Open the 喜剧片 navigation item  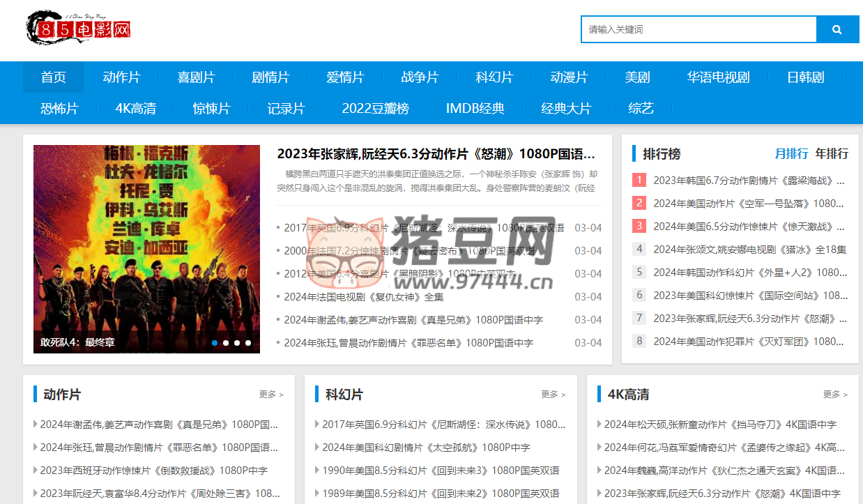click(x=196, y=77)
